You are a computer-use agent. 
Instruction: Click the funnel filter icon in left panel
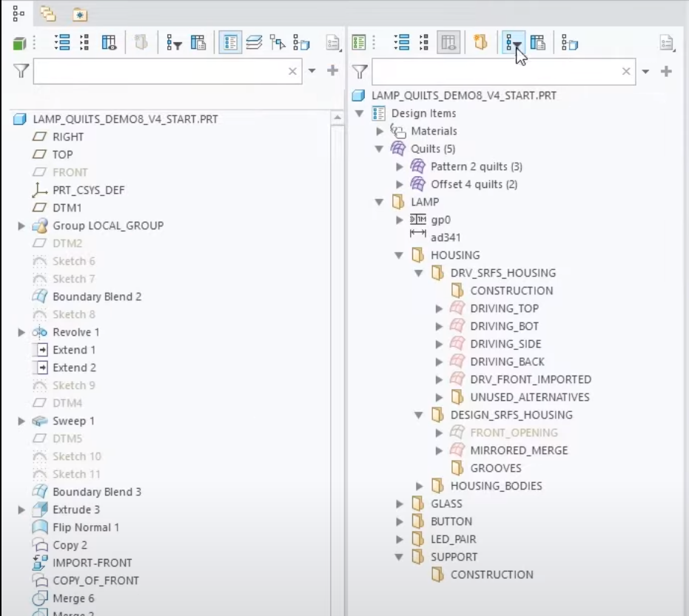coord(21,71)
